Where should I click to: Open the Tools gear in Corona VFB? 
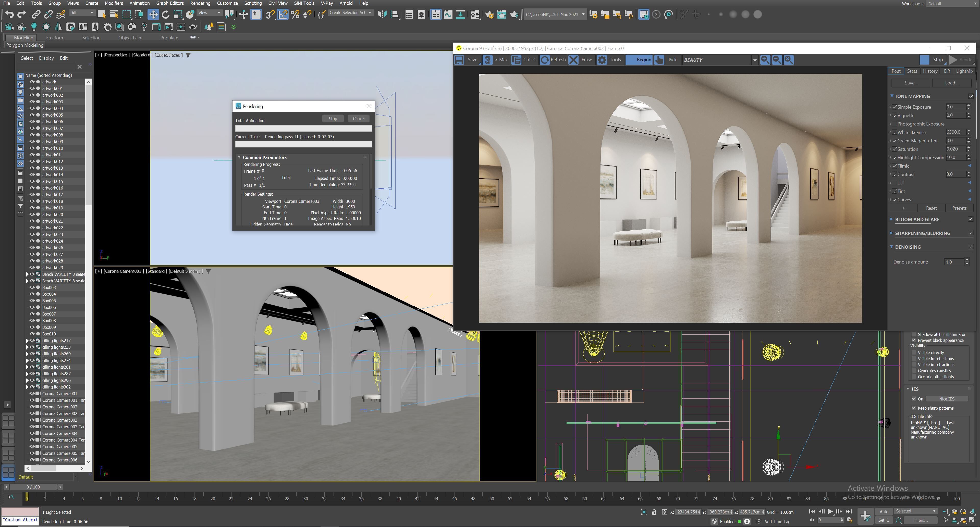(x=602, y=60)
